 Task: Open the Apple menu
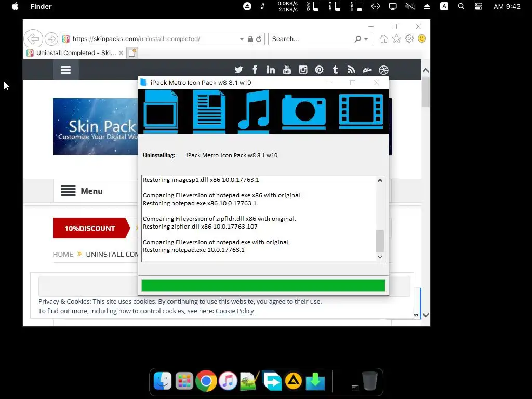(15, 6)
